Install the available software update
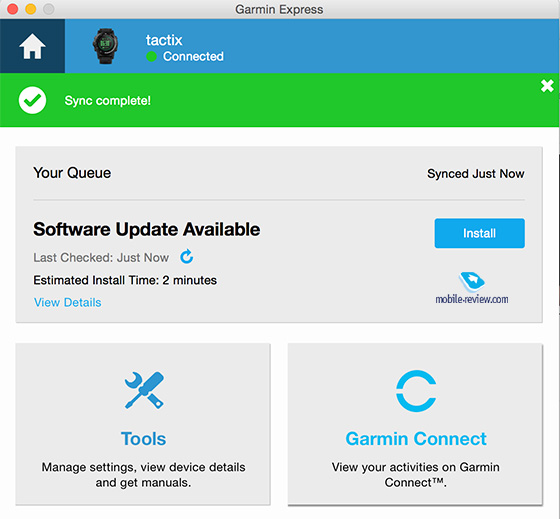Viewport: 560px width, 519px height. [x=479, y=233]
